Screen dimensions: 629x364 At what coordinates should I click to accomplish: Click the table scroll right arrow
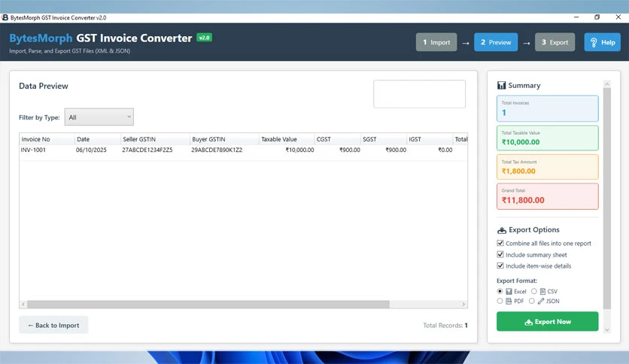[463, 305]
